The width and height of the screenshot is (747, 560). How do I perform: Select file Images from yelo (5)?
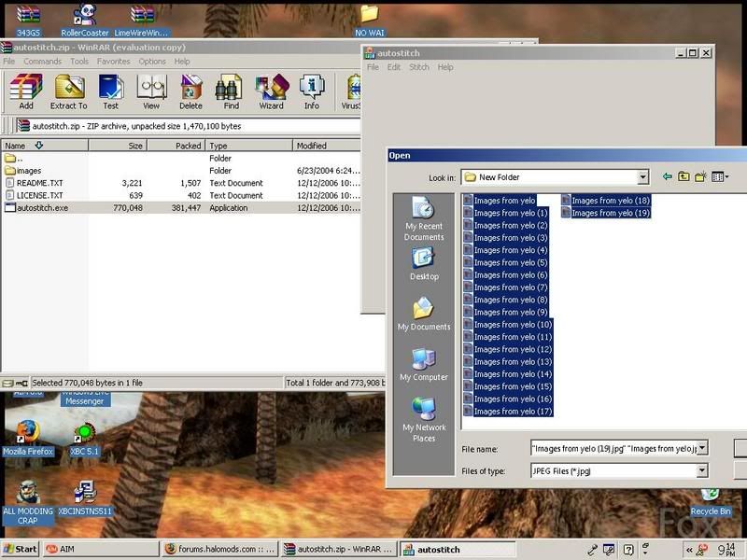pos(506,262)
